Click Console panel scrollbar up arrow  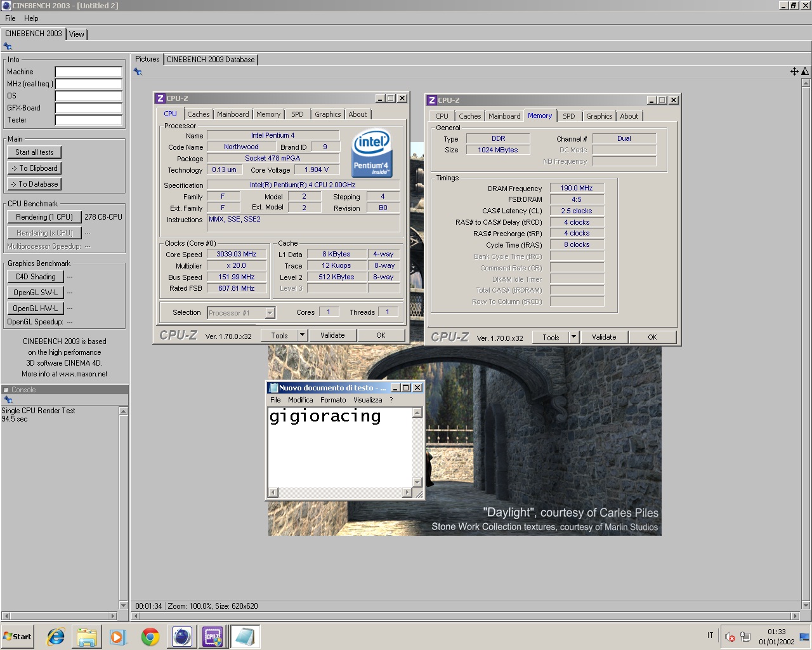(123, 411)
